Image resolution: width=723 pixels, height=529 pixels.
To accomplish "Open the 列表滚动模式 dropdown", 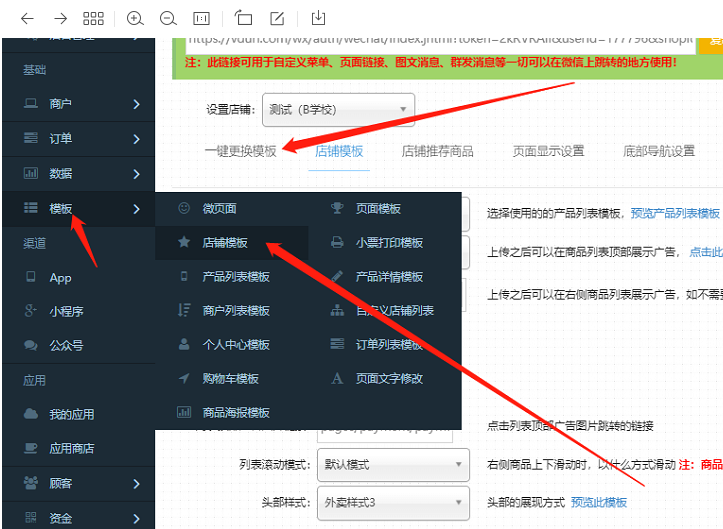I will tap(391, 465).
